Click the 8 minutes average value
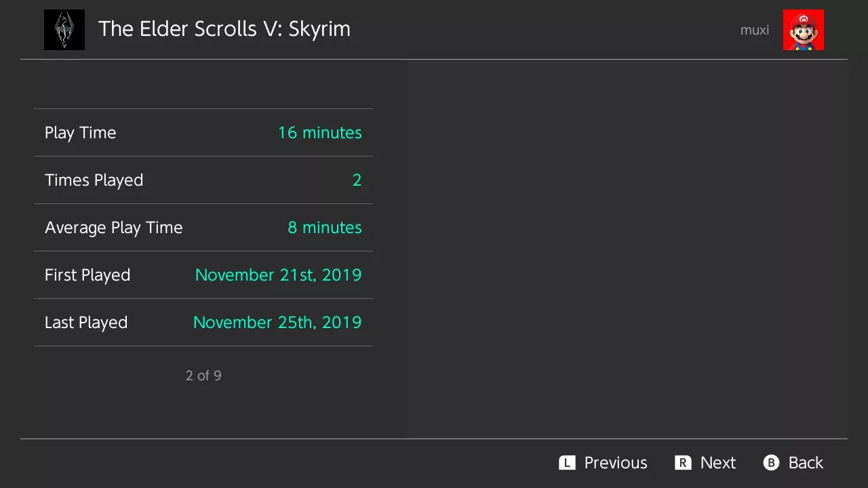 [324, 228]
